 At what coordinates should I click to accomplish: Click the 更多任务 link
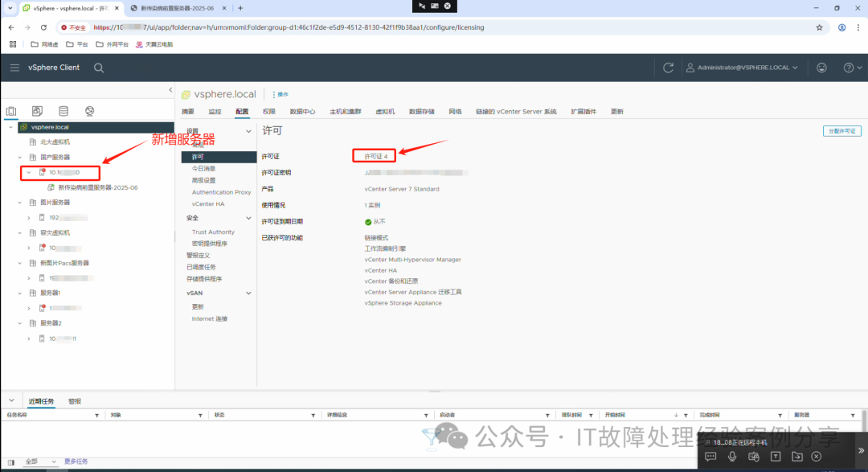76,462
